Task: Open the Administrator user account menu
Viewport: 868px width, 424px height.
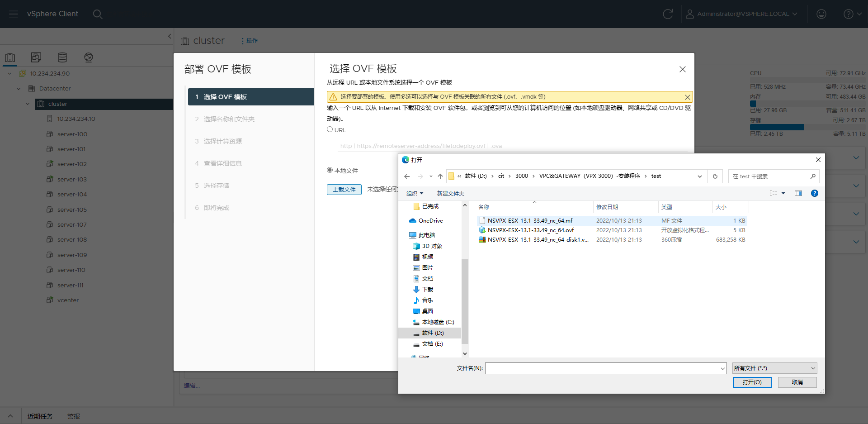Action: [741, 14]
